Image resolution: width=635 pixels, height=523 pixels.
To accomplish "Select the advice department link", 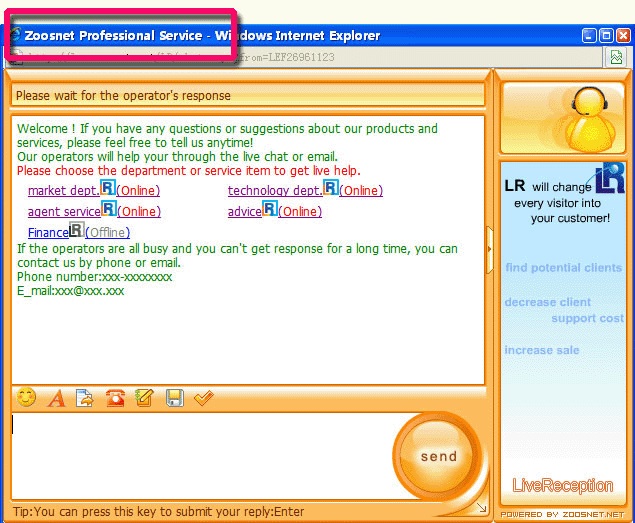I will [245, 211].
